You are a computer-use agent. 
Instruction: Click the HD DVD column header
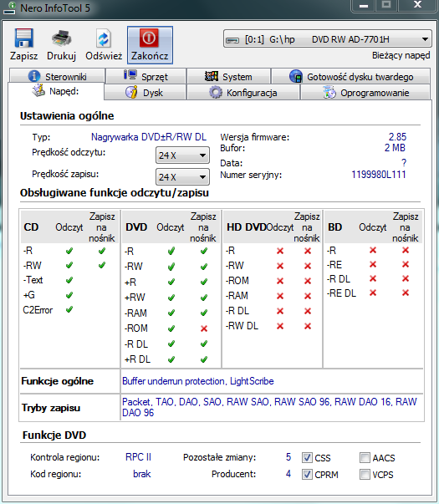pyautogui.click(x=247, y=227)
